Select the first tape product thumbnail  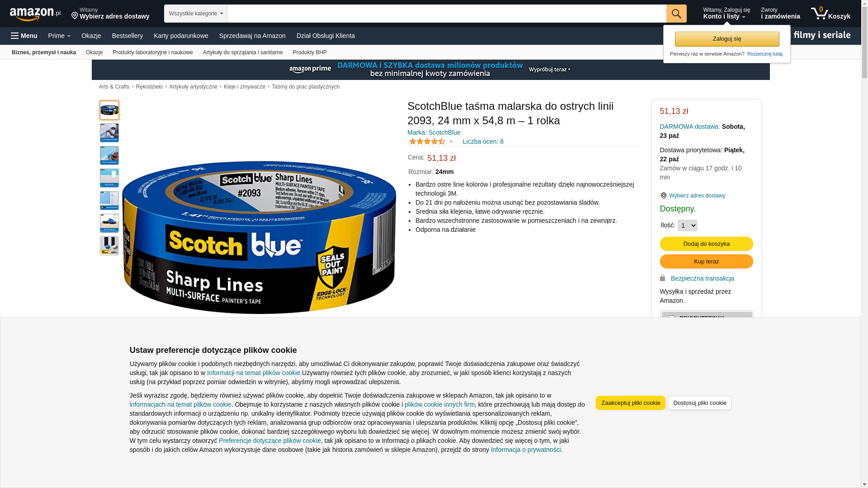tap(109, 110)
